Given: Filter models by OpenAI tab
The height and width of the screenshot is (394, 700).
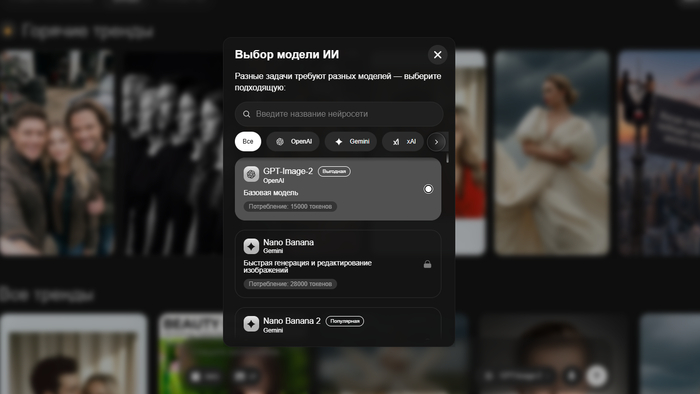Looking at the screenshot, I should pyautogui.click(x=293, y=141).
